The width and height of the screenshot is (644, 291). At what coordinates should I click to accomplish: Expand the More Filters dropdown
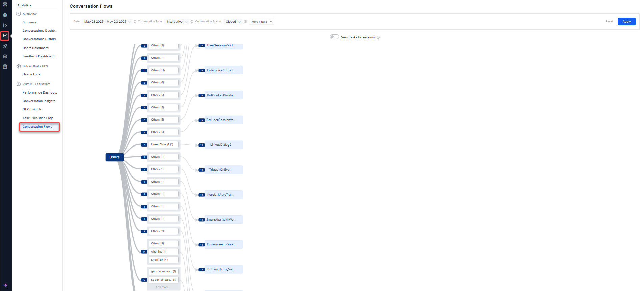point(261,22)
